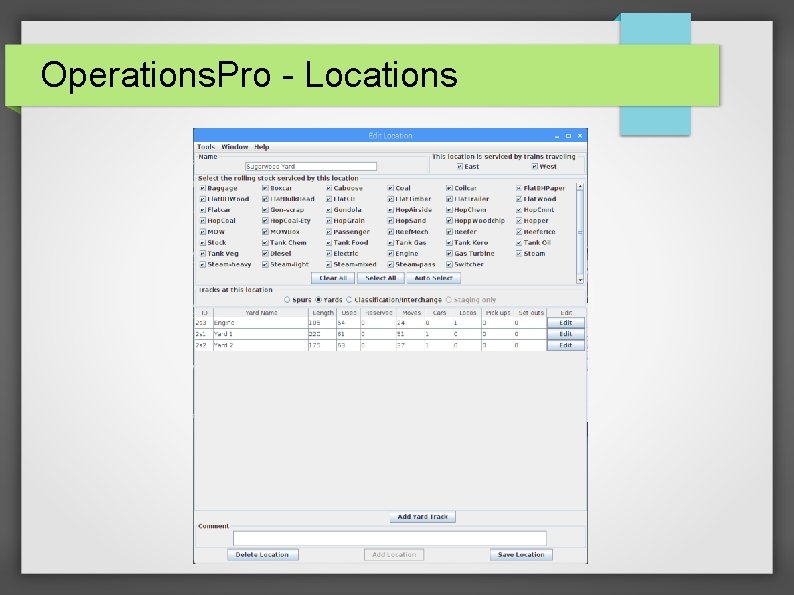The width and height of the screenshot is (794, 595).
Task: Select the Yards radio button
Action: pyautogui.click(x=319, y=300)
